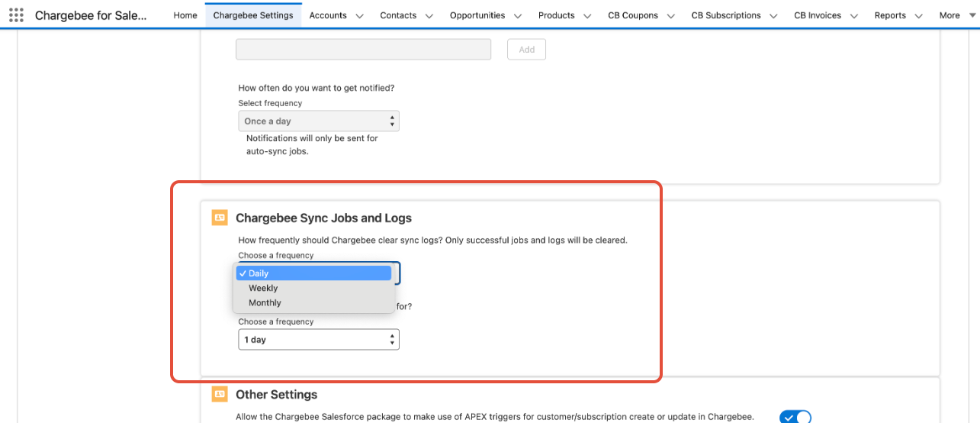980x423 pixels.
Task: Open the Products tab
Action: pos(557,15)
